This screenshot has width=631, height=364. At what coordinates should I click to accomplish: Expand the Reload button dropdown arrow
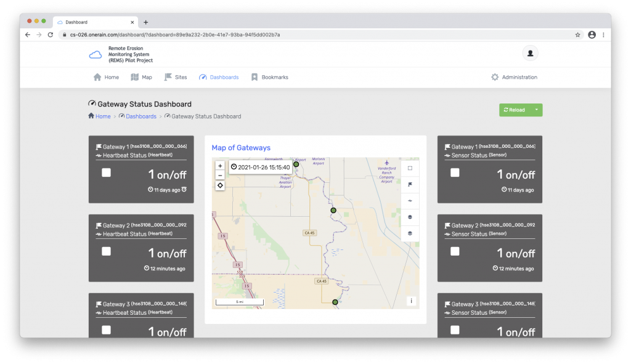[536, 110]
